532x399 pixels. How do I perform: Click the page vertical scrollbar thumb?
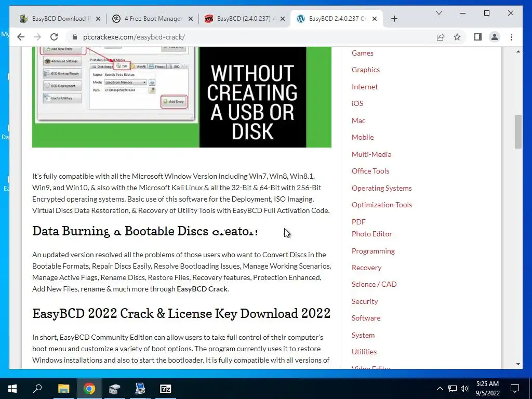(x=518, y=131)
